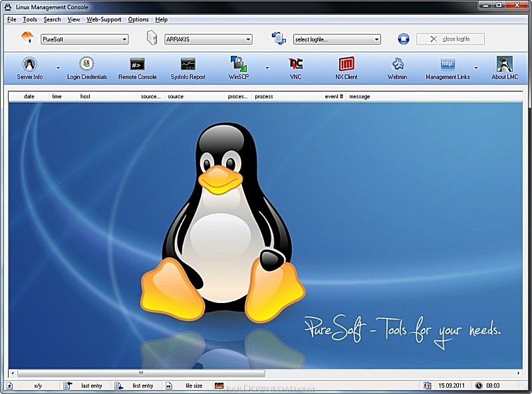
Task: Launch WinSCP
Action: coord(239,68)
